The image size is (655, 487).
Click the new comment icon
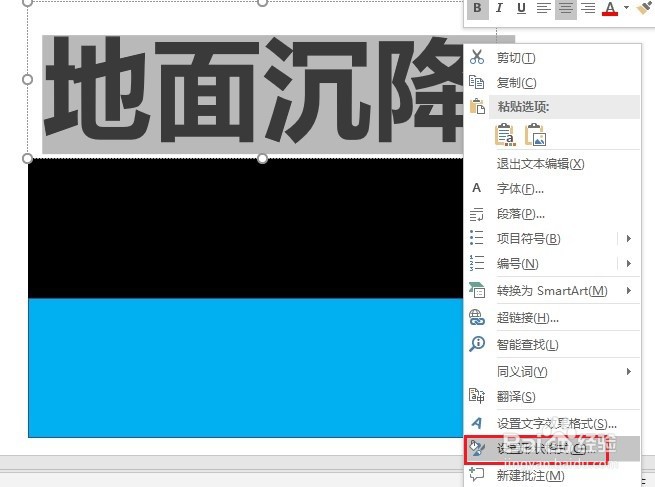pyautogui.click(x=477, y=475)
